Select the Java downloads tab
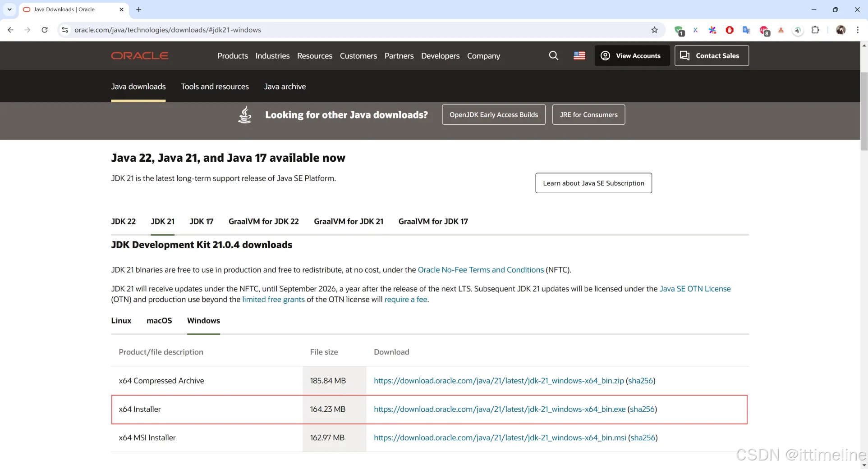This screenshot has height=469, width=868. tap(138, 87)
